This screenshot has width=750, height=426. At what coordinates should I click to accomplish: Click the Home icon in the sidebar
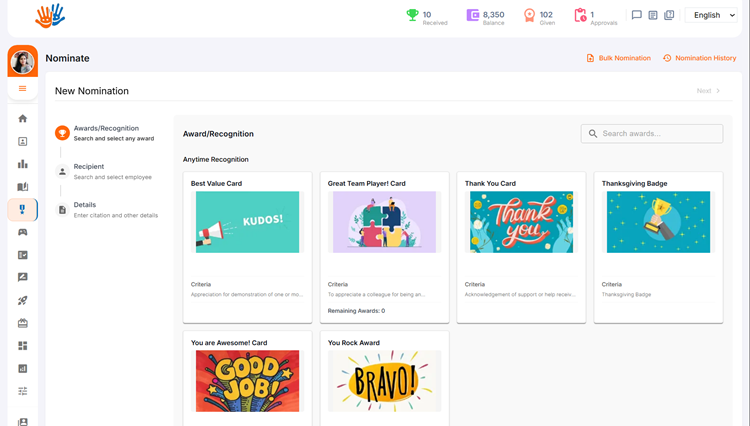click(x=23, y=119)
